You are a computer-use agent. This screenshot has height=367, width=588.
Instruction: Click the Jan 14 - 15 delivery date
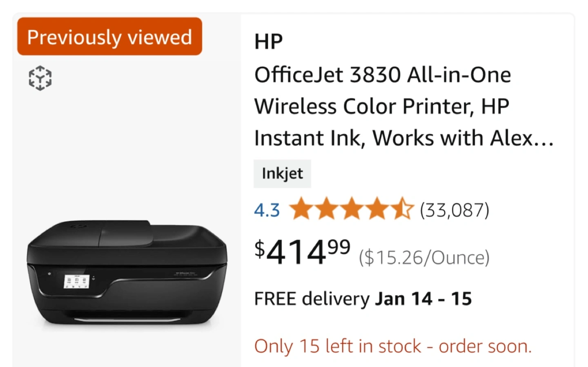[423, 299]
